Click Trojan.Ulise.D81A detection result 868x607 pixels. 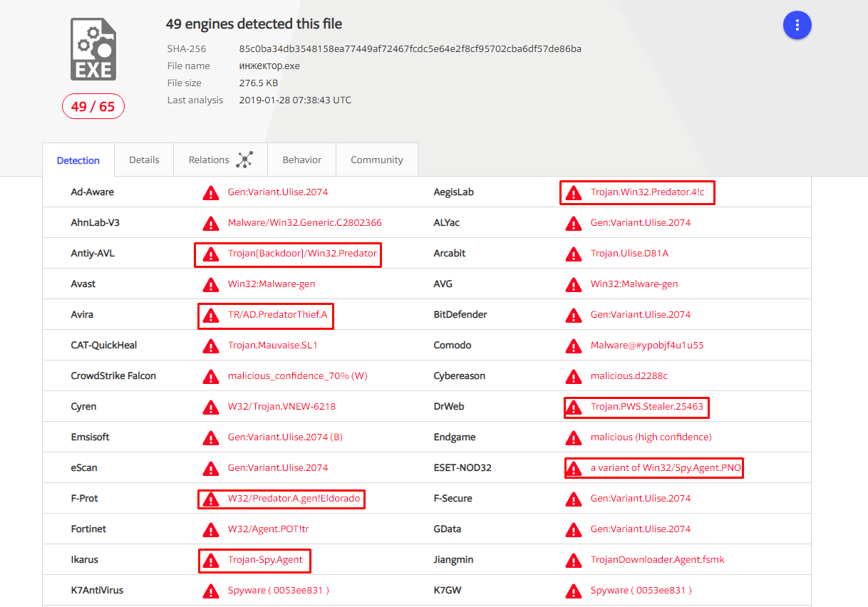[x=629, y=254]
